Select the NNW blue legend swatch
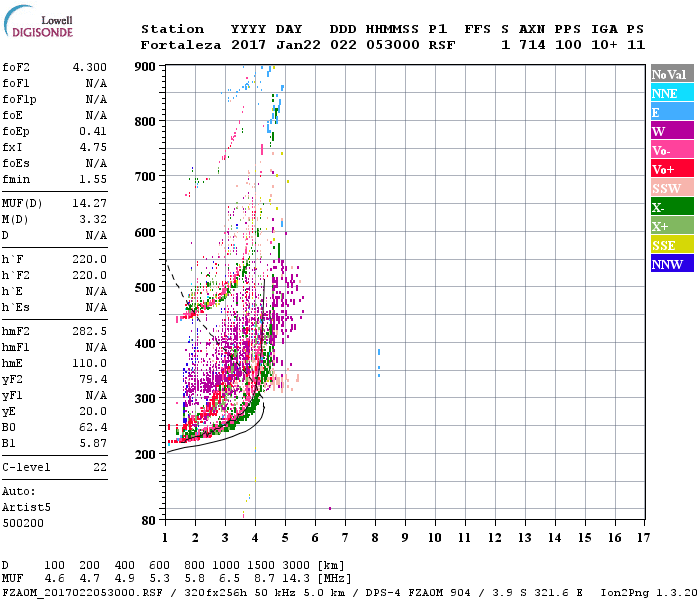 click(x=672, y=263)
